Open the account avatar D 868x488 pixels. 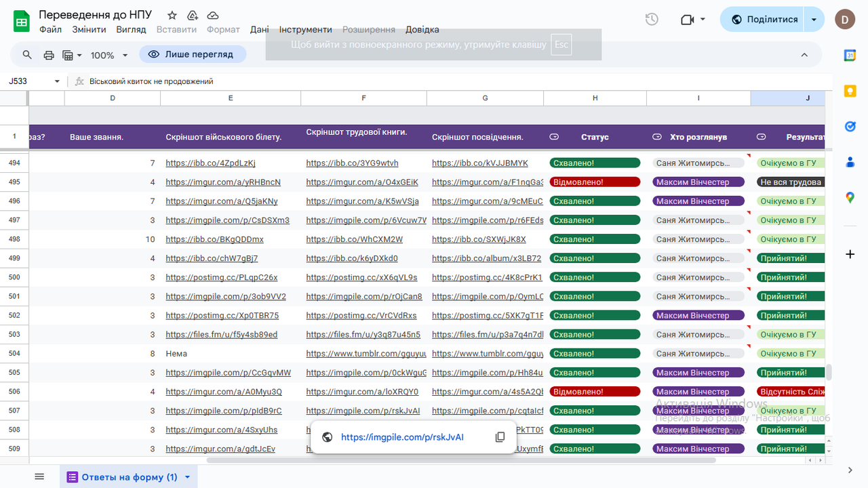pos(845,20)
